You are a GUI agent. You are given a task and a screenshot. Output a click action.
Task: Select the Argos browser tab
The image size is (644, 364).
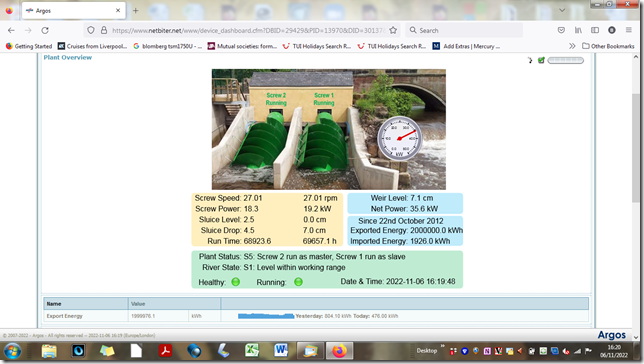[74, 11]
